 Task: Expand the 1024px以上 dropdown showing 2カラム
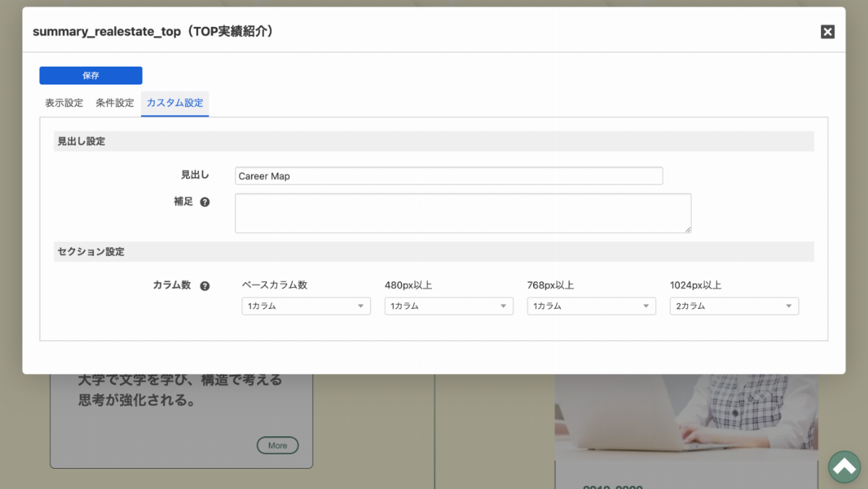point(734,306)
